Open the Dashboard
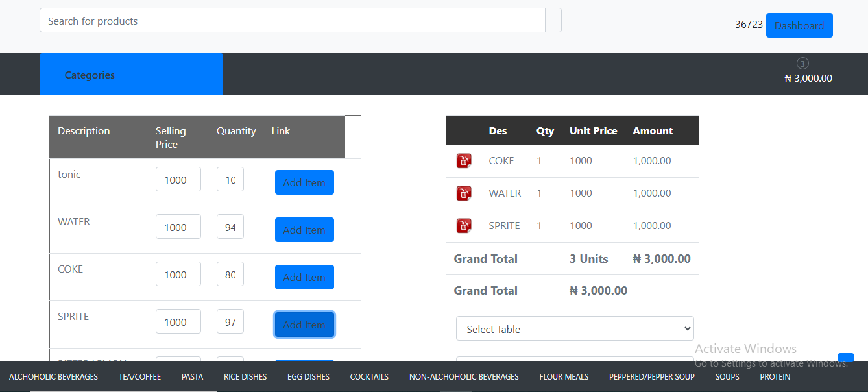Viewport: 868px width, 392px height. [x=799, y=25]
